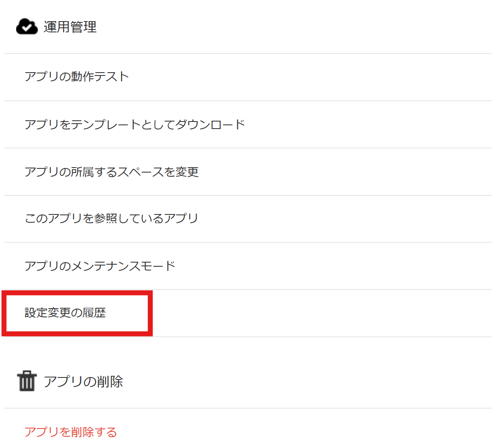Click the アプリの削除 section heading
Screen dimensions: 493x448
[x=83, y=381]
